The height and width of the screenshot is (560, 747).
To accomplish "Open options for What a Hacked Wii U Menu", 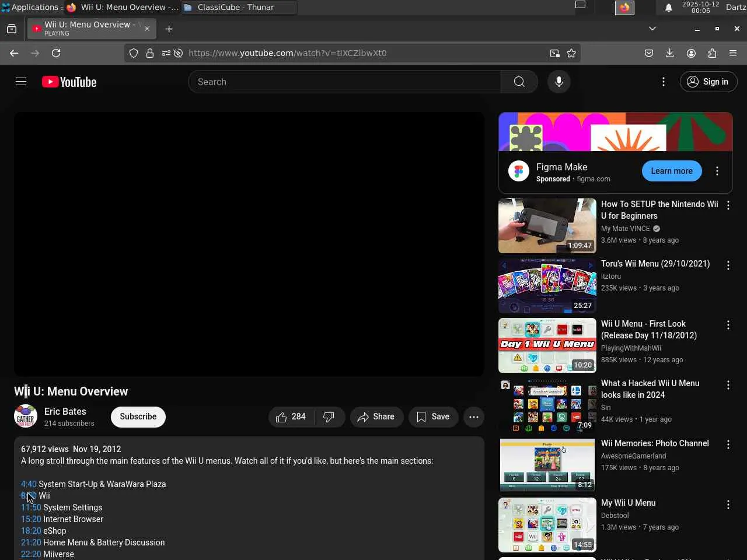I will click(x=728, y=385).
